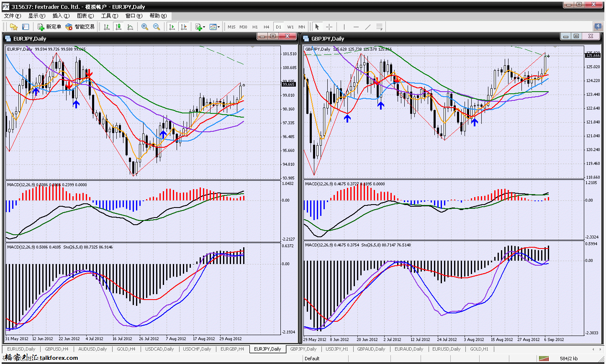Select the candlestick chart type icon
This screenshot has height=364, width=606.
[x=118, y=27]
